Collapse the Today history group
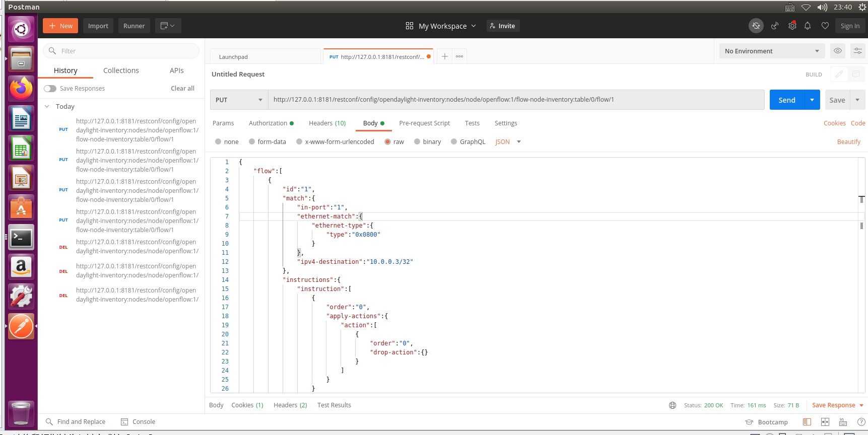Image resolution: width=868 pixels, height=435 pixels. tap(47, 106)
